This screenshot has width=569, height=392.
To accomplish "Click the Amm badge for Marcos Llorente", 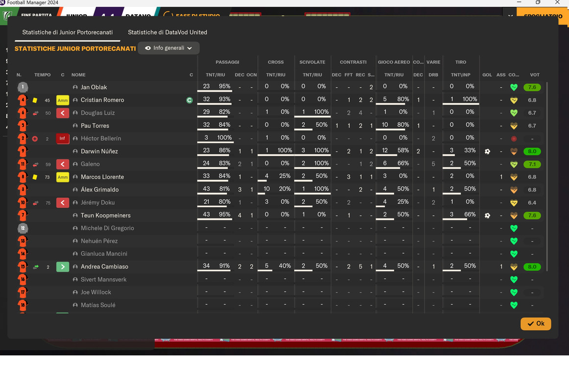I will 62,177.
